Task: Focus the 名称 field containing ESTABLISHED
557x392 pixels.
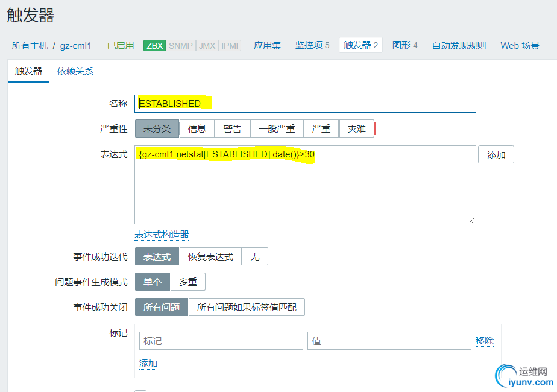Action: click(305, 104)
